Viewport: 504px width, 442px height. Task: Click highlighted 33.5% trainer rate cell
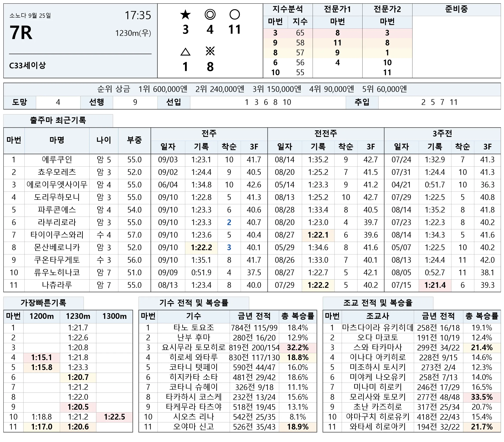click(x=482, y=397)
